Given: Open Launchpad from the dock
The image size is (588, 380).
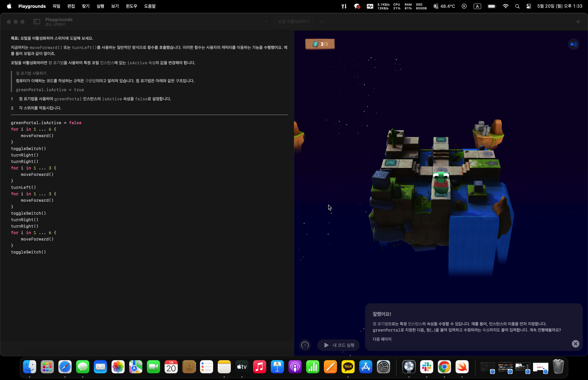Looking at the screenshot, I should pyautogui.click(x=47, y=367).
